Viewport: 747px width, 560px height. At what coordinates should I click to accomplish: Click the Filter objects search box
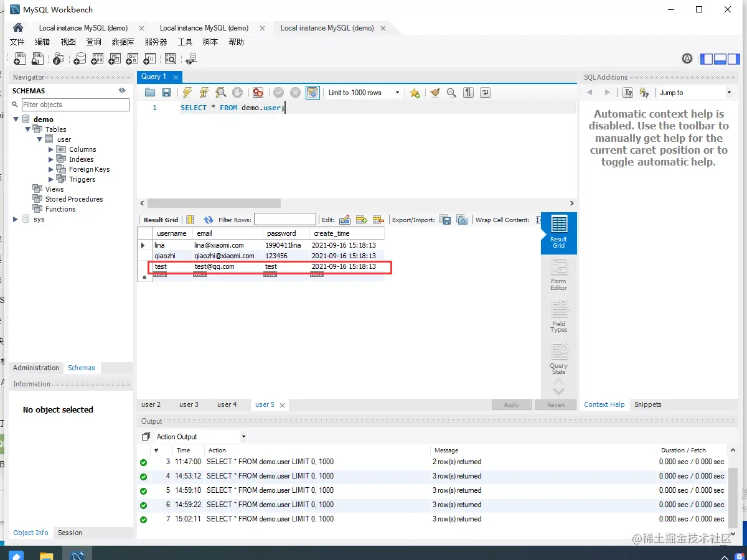pyautogui.click(x=75, y=105)
